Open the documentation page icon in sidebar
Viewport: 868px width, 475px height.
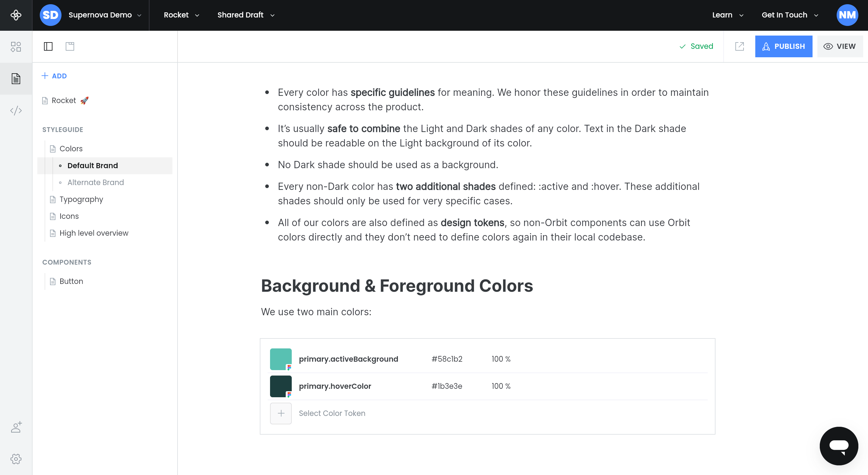point(16,78)
